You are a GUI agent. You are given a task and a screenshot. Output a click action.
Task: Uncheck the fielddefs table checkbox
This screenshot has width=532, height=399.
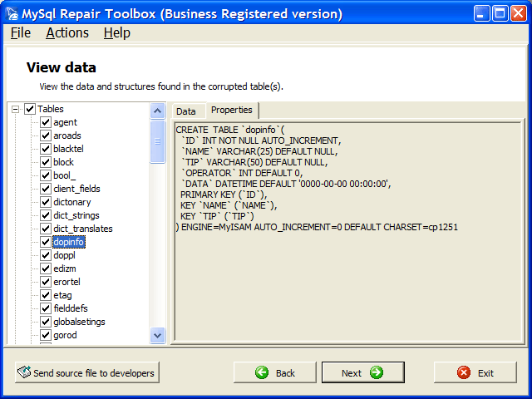click(46, 308)
